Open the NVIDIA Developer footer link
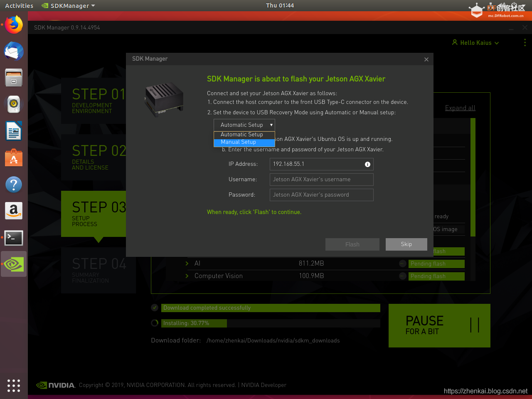The height and width of the screenshot is (399, 532). 264,385
